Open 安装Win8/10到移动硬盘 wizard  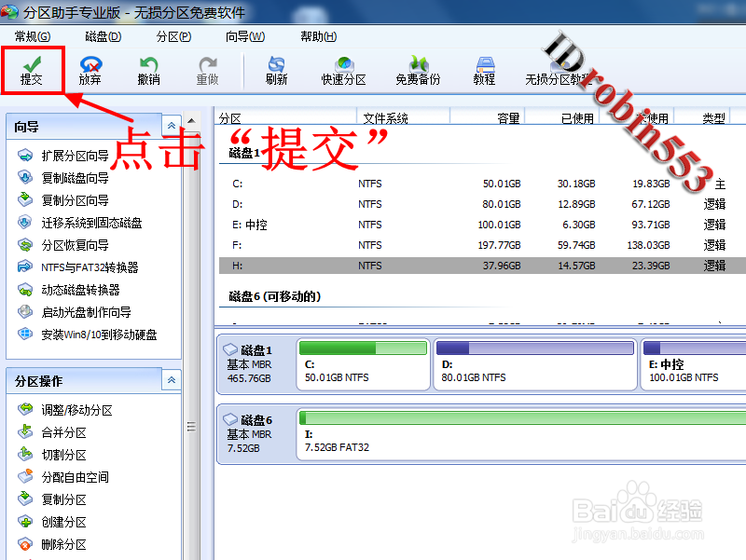(x=88, y=335)
